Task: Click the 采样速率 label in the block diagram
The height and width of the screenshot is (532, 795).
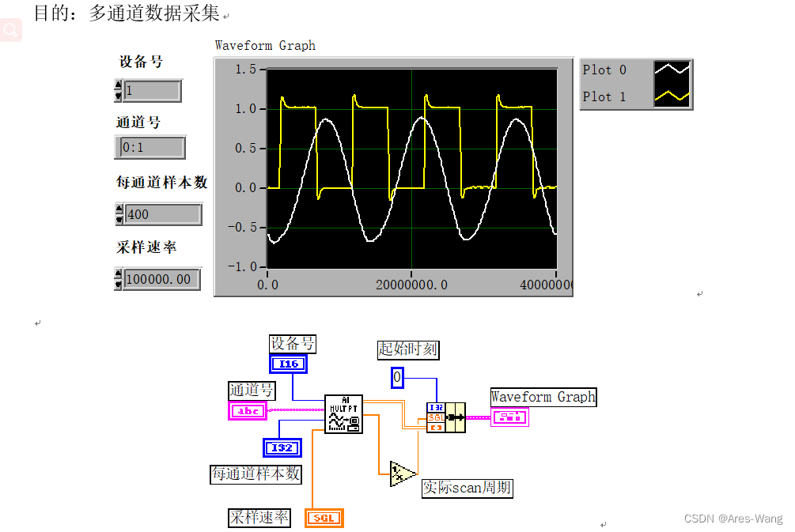Action: click(x=259, y=518)
